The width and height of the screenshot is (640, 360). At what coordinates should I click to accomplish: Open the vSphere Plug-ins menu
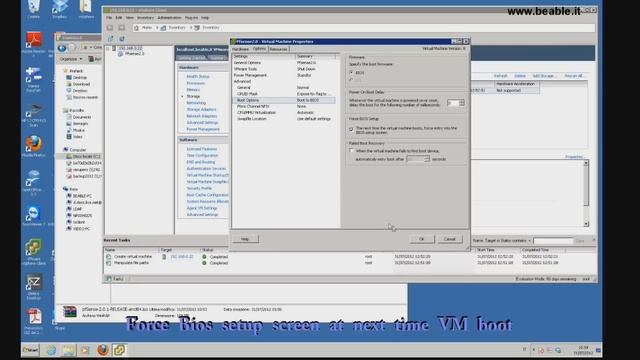coord(191,18)
